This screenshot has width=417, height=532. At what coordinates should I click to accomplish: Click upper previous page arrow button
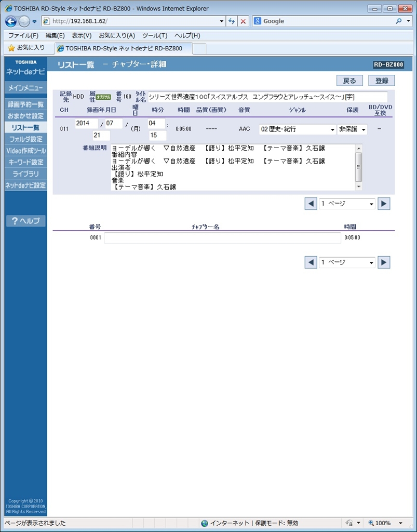tap(311, 204)
